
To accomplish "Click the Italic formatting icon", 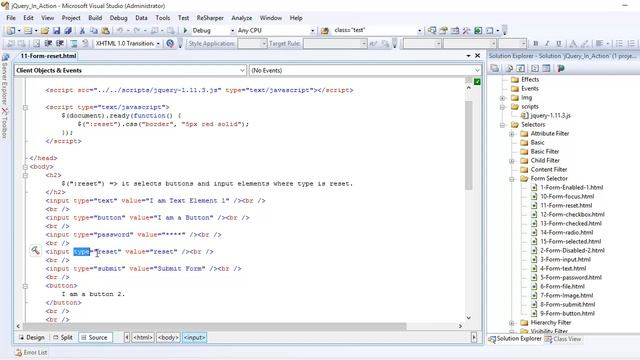I will (547, 43).
